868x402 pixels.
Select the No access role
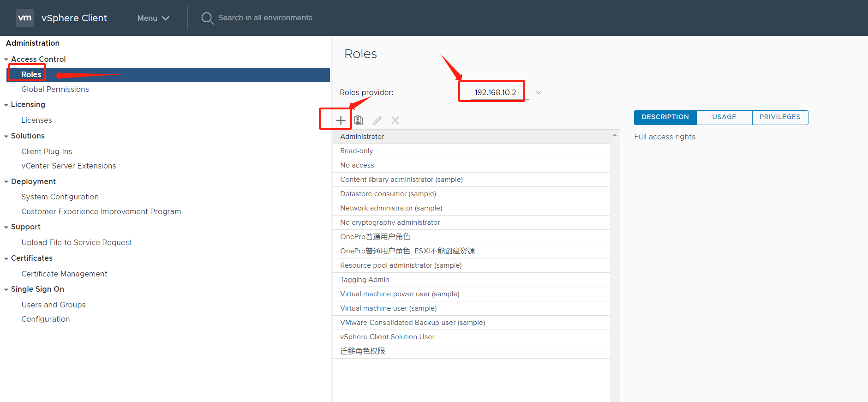point(471,165)
